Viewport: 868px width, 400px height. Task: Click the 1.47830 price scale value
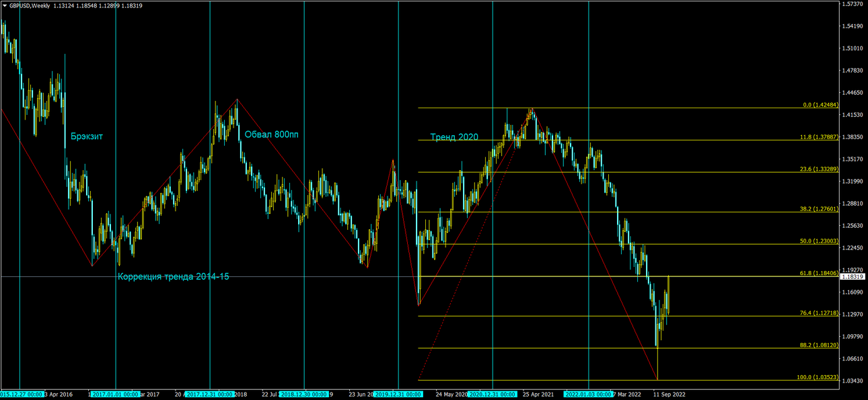pyautogui.click(x=853, y=71)
